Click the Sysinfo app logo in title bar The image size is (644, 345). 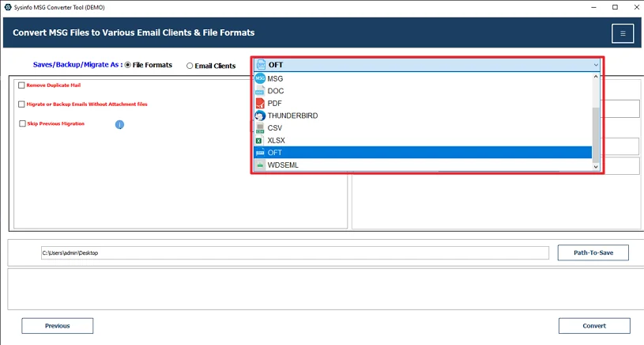[8, 7]
